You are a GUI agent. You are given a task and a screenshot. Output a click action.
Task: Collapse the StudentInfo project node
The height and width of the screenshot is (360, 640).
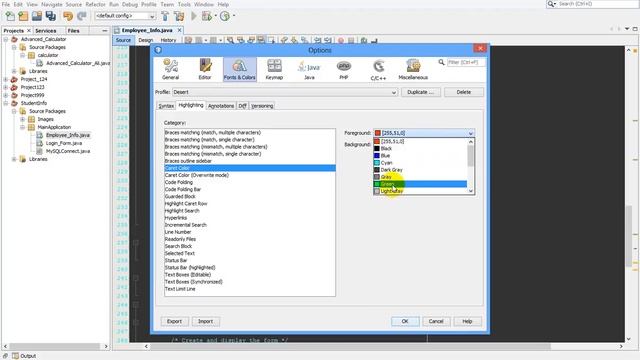(6, 103)
